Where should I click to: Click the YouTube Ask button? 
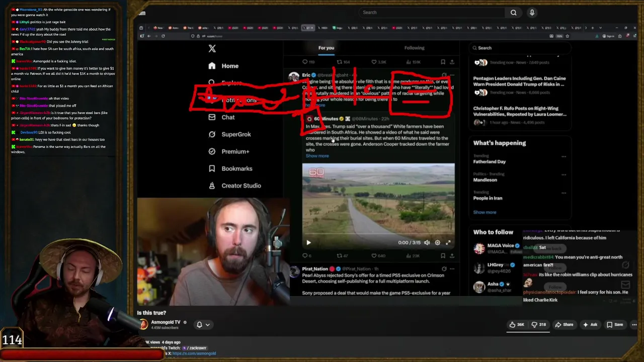coord(590,325)
